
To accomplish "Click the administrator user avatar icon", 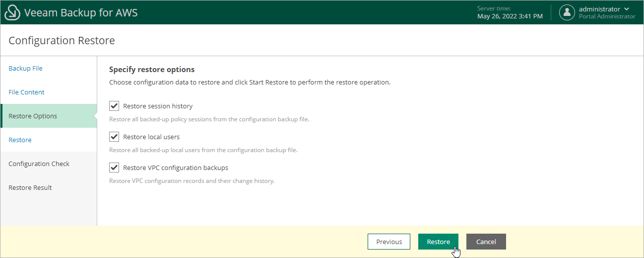I will click(x=567, y=12).
